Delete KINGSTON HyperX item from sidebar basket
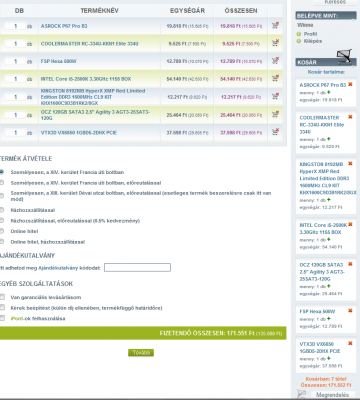 [x=350, y=164]
